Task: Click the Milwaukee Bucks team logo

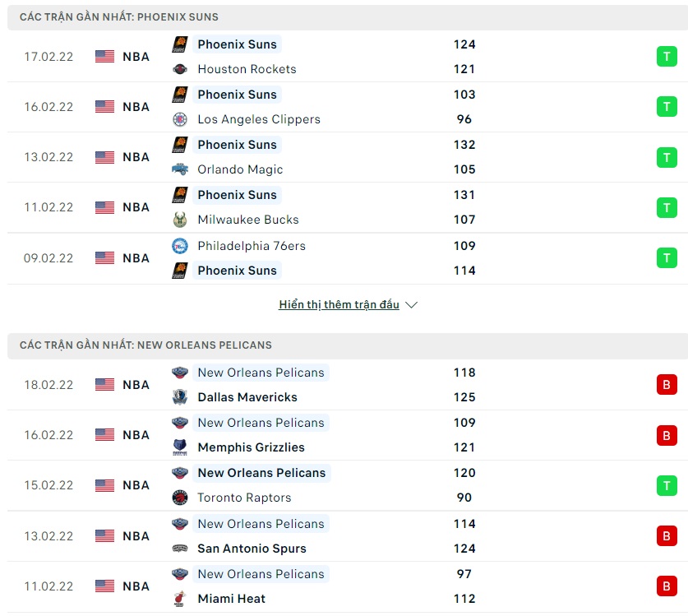Action: [x=180, y=220]
